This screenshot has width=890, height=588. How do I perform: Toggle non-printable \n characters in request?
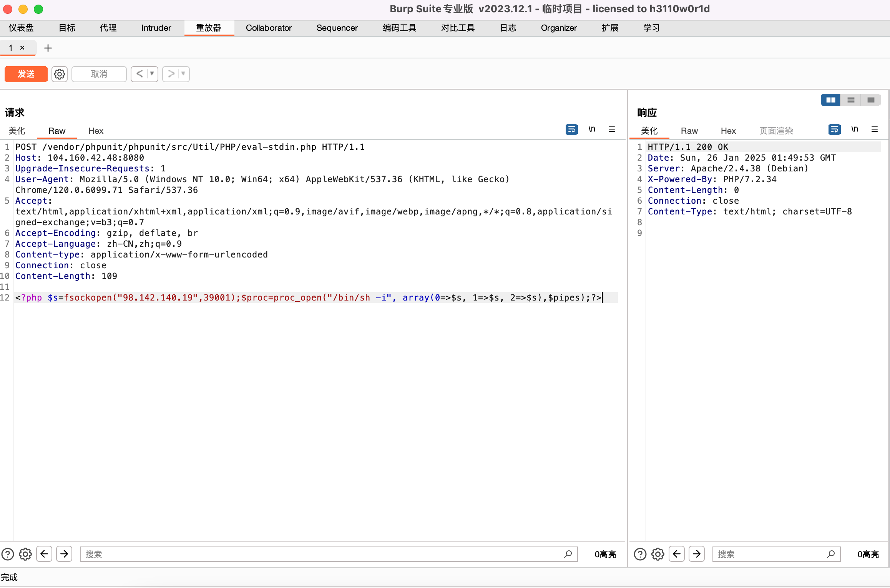[x=592, y=130]
